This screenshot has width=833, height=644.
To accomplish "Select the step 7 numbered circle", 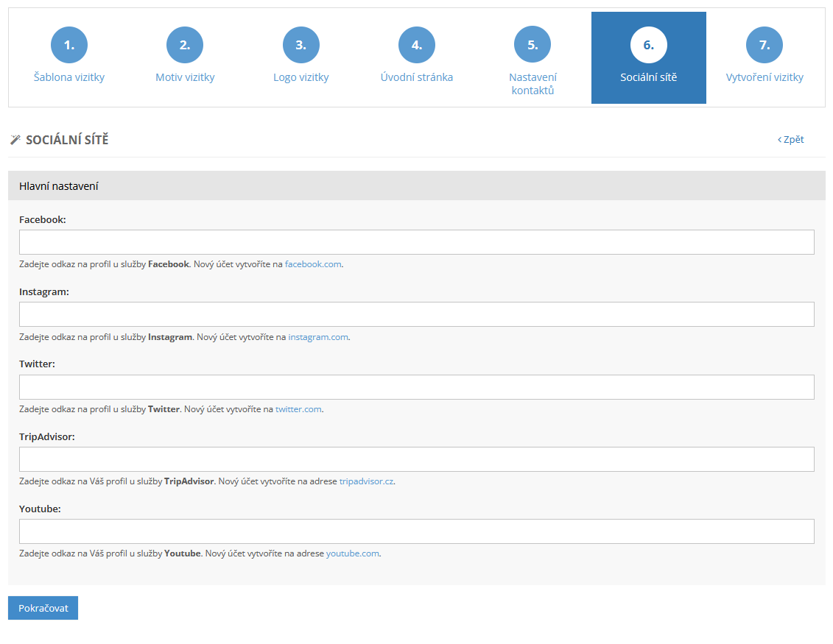I will (x=765, y=45).
